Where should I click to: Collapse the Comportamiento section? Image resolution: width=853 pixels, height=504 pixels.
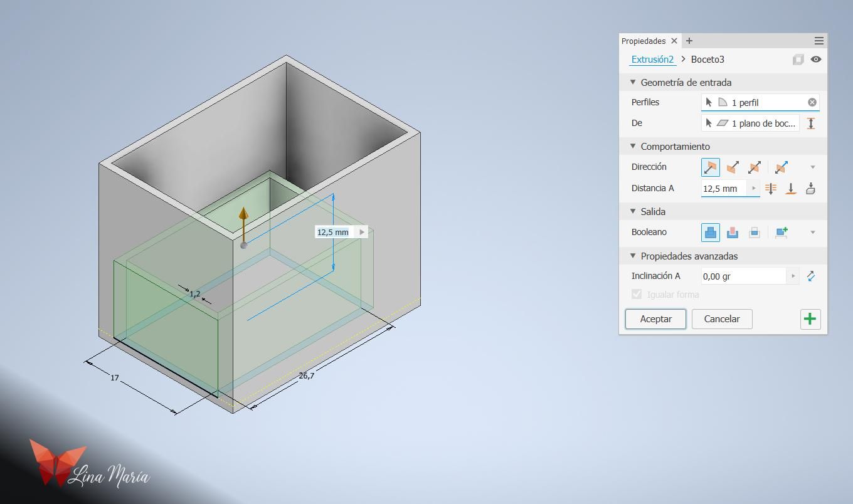point(633,146)
